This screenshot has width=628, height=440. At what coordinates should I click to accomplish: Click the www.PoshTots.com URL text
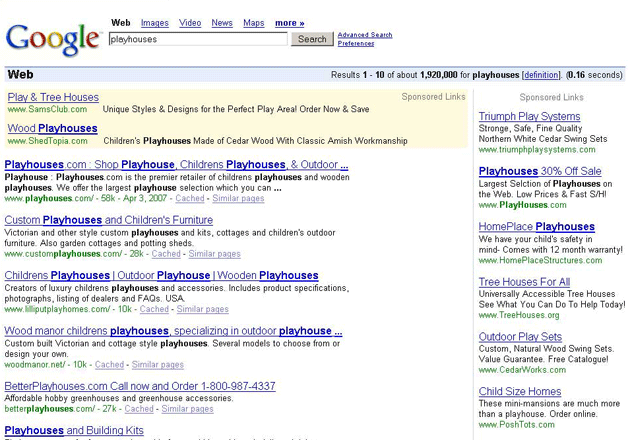point(517,425)
